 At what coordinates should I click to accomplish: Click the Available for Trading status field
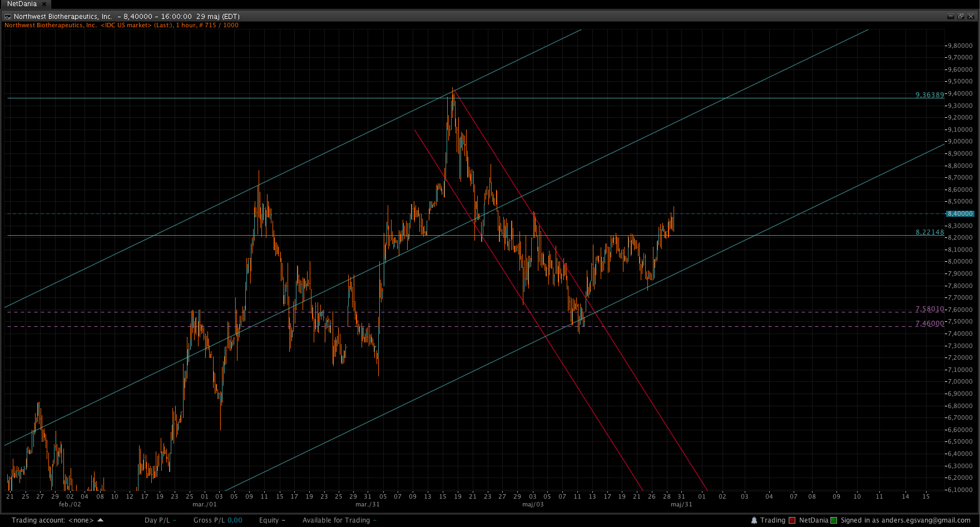pyautogui.click(x=339, y=520)
